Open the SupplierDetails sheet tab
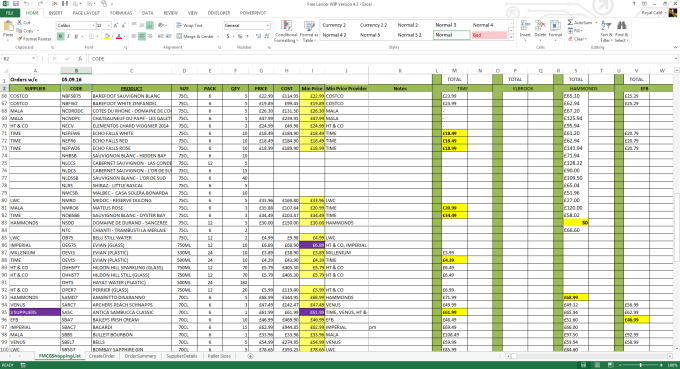The height and width of the screenshot is (369, 680). click(182, 356)
